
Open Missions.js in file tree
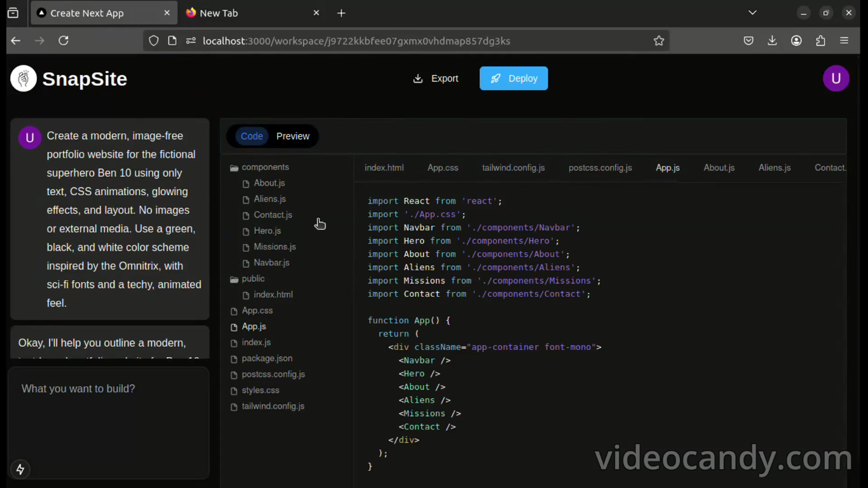(275, 247)
